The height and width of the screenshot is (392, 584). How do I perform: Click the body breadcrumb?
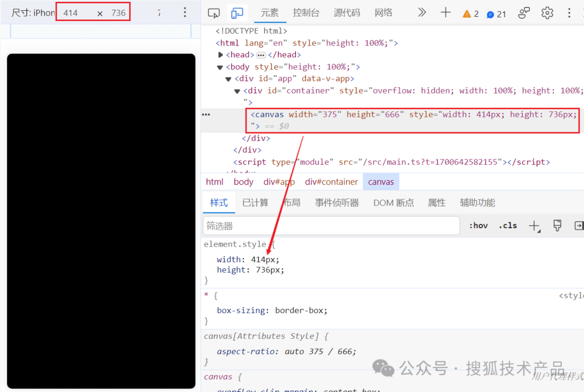pos(243,182)
